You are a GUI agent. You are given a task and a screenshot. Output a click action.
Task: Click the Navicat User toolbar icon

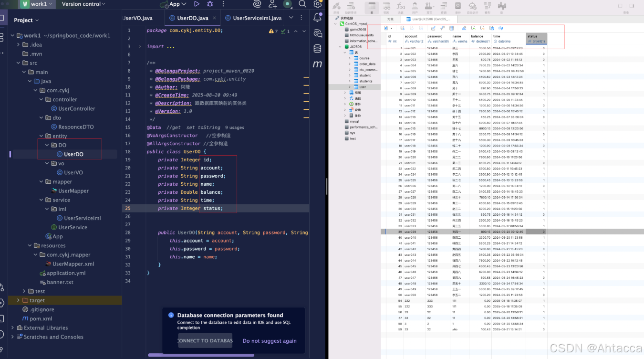pos(415,8)
